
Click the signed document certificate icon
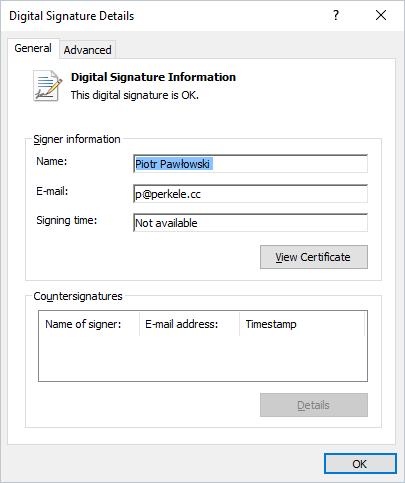click(x=47, y=85)
